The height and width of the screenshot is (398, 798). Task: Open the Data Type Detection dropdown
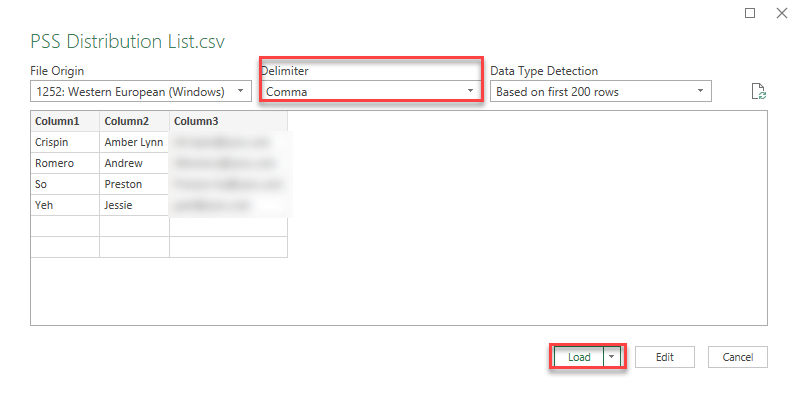point(601,92)
